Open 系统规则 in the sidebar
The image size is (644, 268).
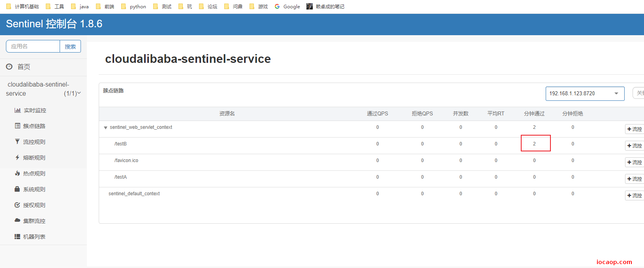coord(34,189)
